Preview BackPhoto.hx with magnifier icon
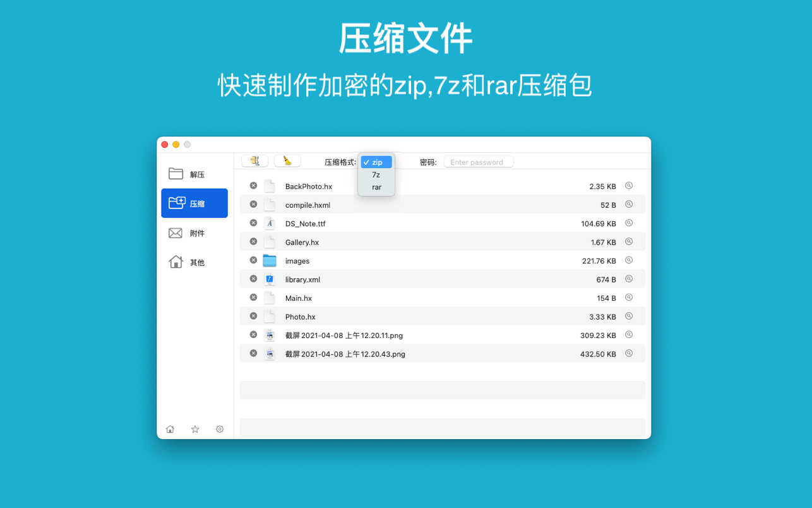The height and width of the screenshot is (508, 812). (x=629, y=186)
